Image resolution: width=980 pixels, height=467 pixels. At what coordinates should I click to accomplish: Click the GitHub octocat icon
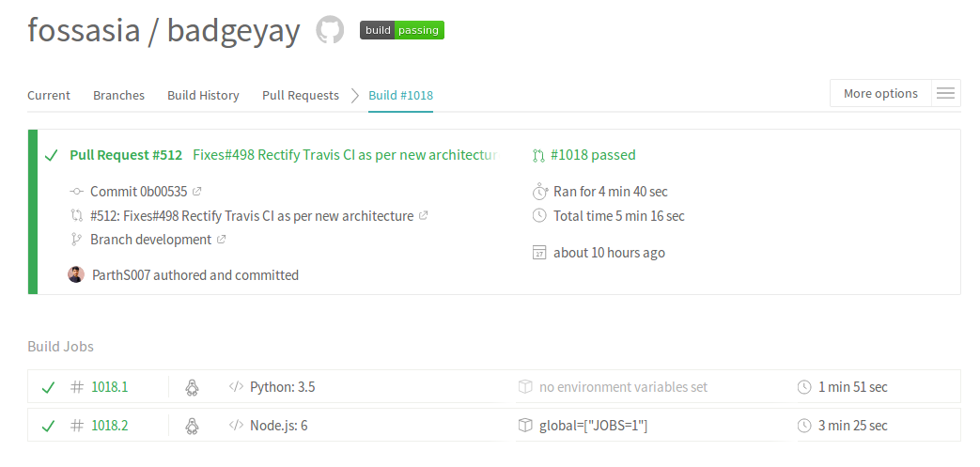[330, 30]
